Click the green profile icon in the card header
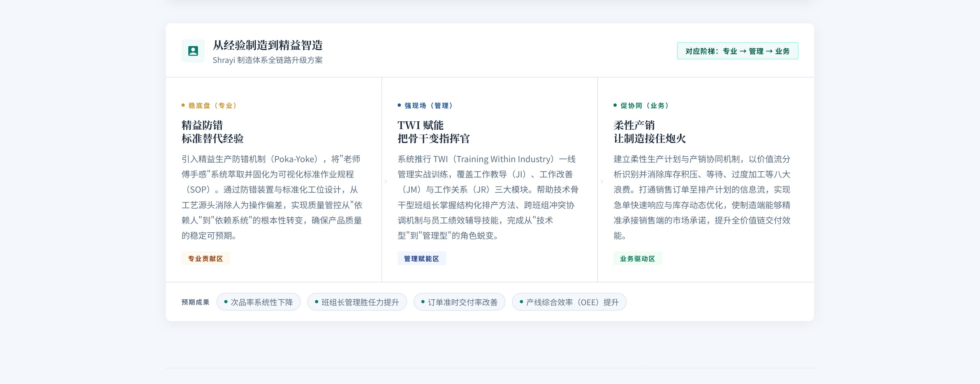Screen dimensions: 980x384 (x=193, y=51)
